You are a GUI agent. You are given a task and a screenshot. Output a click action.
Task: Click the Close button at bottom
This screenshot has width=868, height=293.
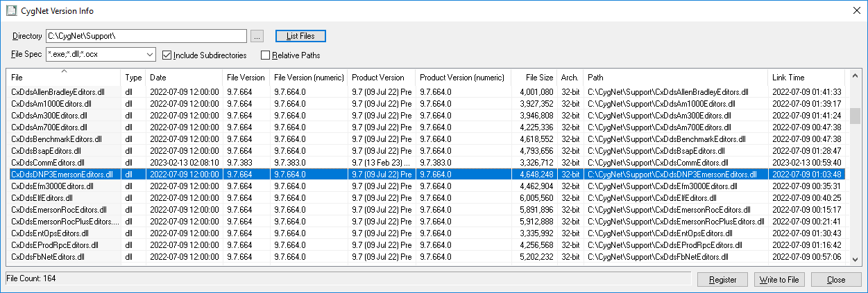click(836, 280)
